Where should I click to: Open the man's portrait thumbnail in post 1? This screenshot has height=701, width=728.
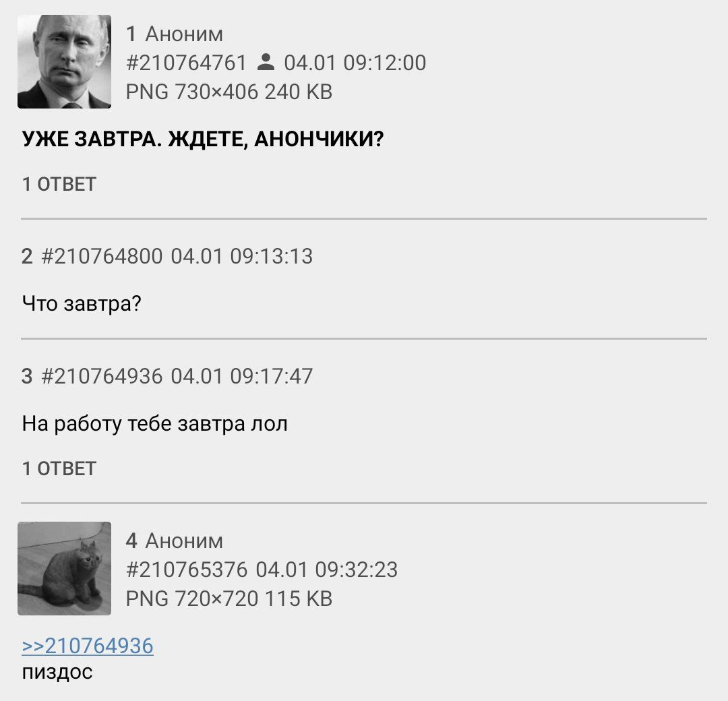point(64,62)
